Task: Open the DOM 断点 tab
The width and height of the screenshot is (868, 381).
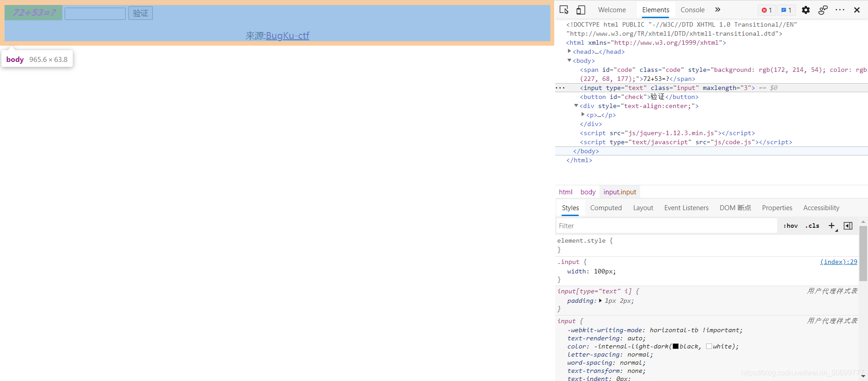Action: (x=735, y=208)
